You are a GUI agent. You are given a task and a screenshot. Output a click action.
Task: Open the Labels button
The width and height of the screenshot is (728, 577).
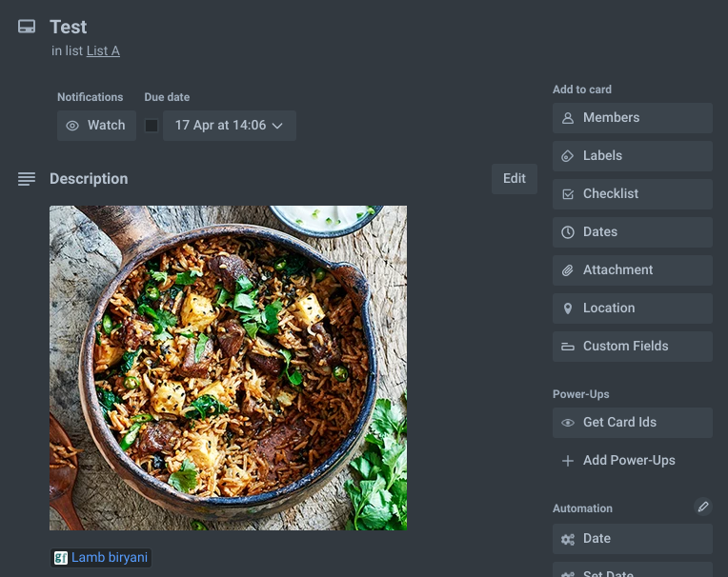633,156
